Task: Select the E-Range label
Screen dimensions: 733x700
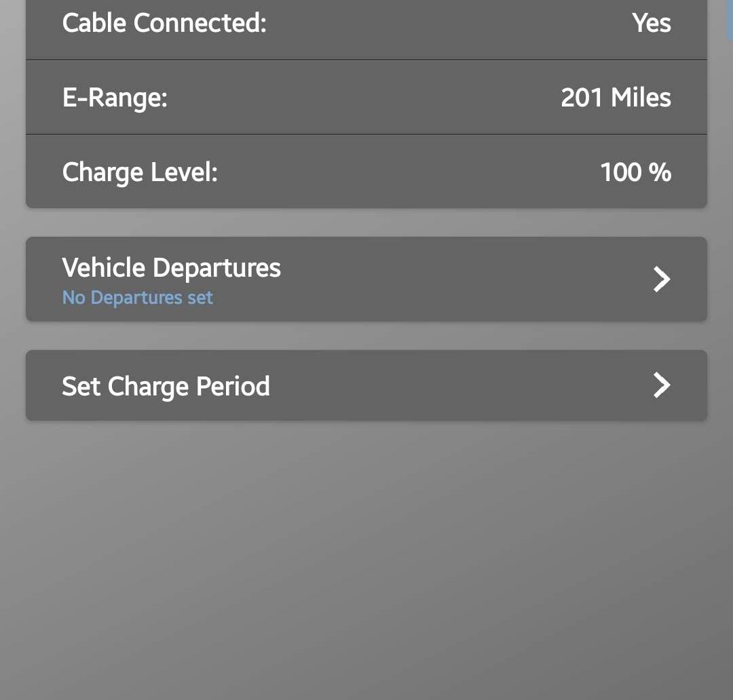Action: 115,98
